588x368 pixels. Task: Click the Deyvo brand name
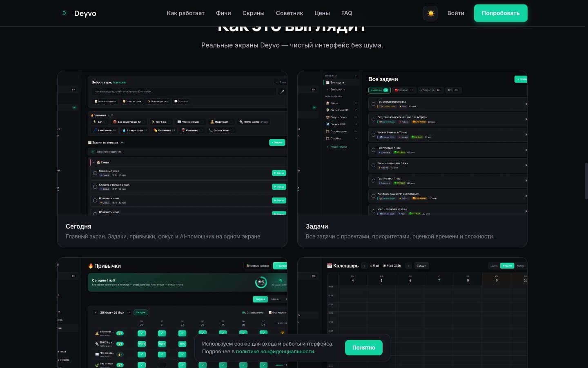pyautogui.click(x=85, y=13)
